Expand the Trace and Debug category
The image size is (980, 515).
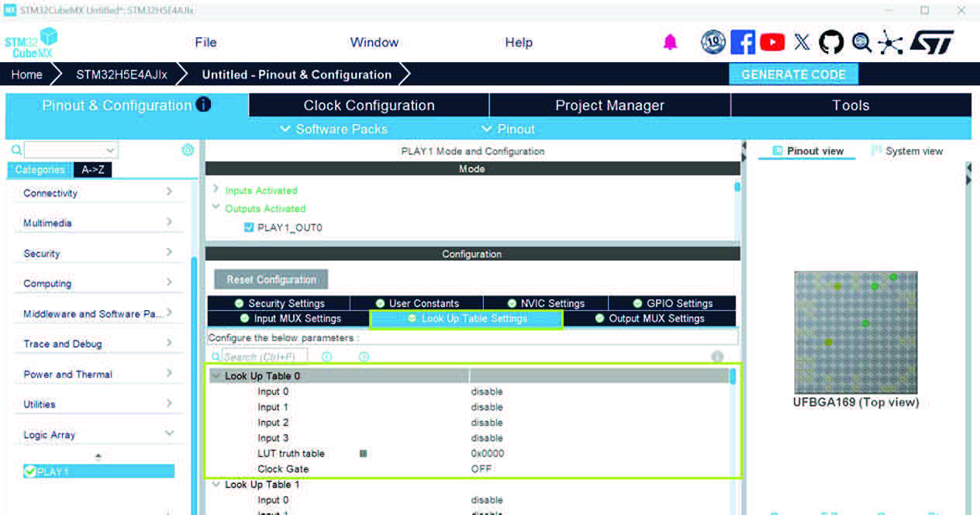tap(169, 343)
